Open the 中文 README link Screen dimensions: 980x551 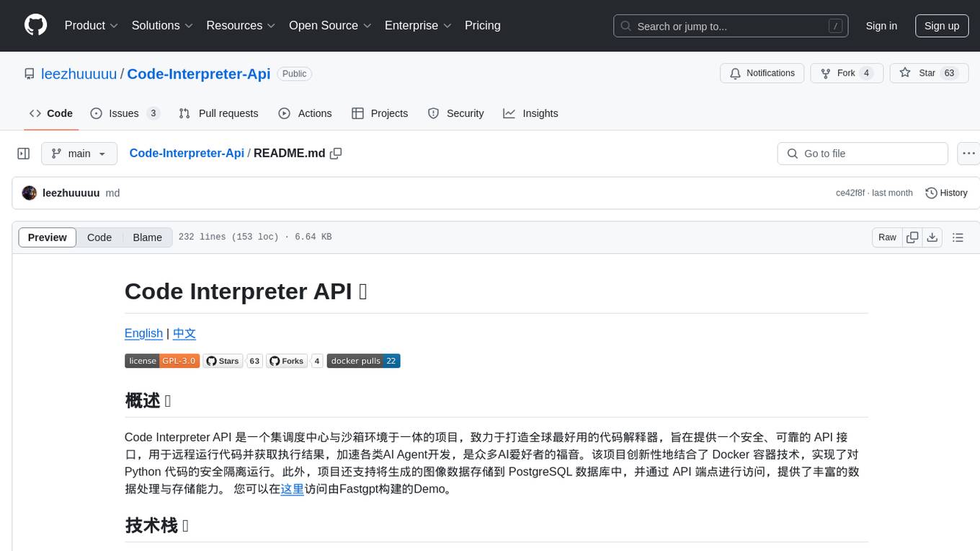click(x=184, y=333)
